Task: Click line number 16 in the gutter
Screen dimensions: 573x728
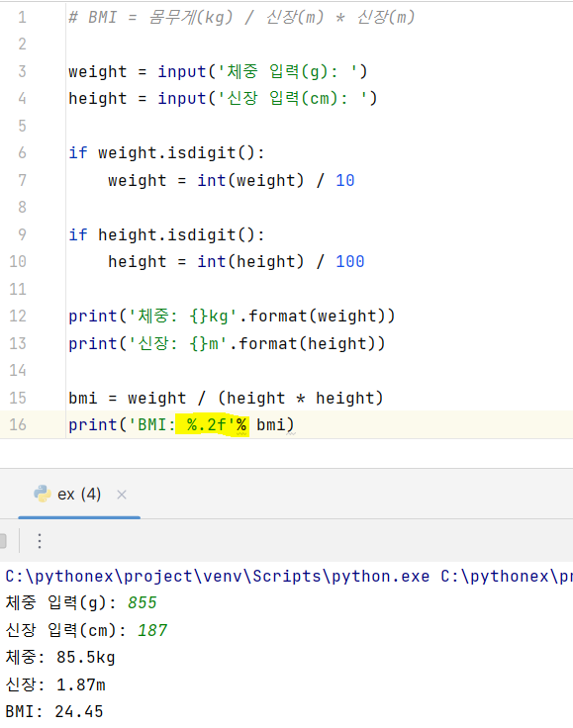Action: point(18,424)
